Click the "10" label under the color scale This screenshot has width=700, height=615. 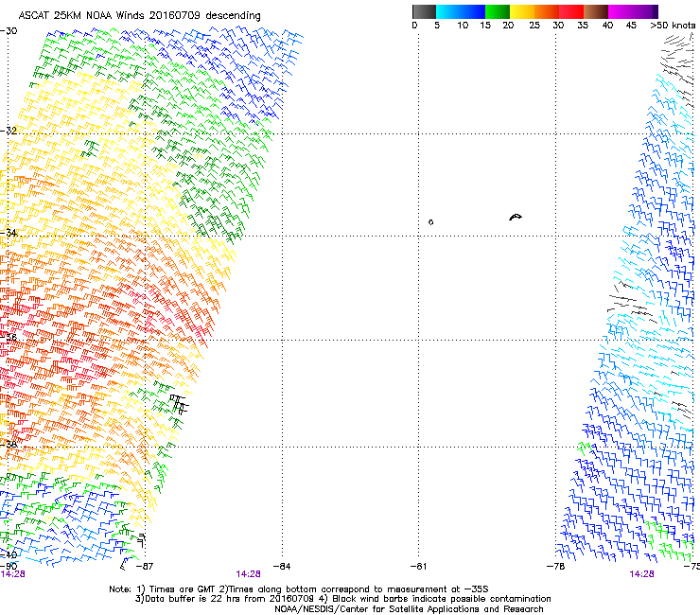[463, 26]
